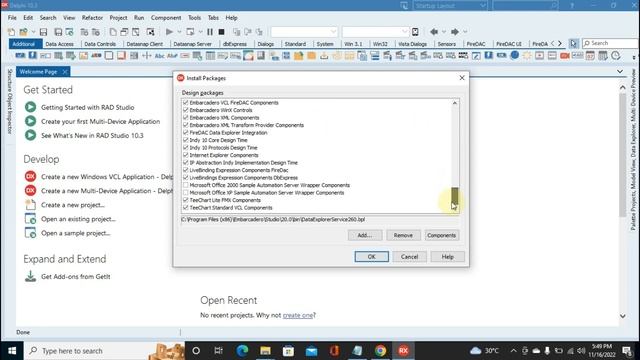The width and height of the screenshot is (640, 360).
Task: Click the package list scroll up arrow
Action: coord(455,103)
